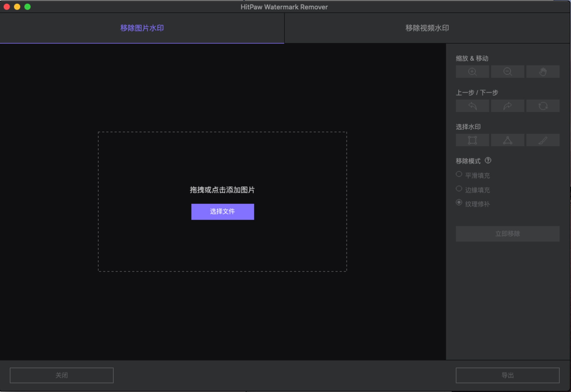Click the 立即移除 button
The width and height of the screenshot is (571, 392).
click(x=507, y=234)
